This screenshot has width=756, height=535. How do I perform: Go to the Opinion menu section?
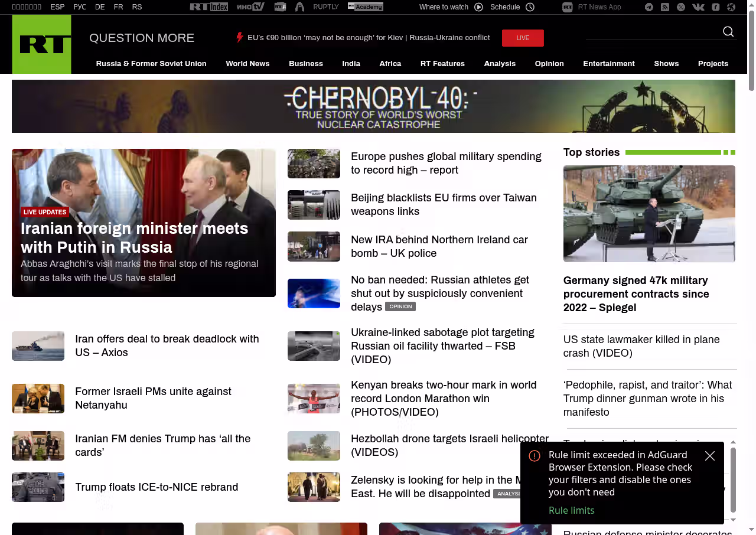click(x=549, y=64)
